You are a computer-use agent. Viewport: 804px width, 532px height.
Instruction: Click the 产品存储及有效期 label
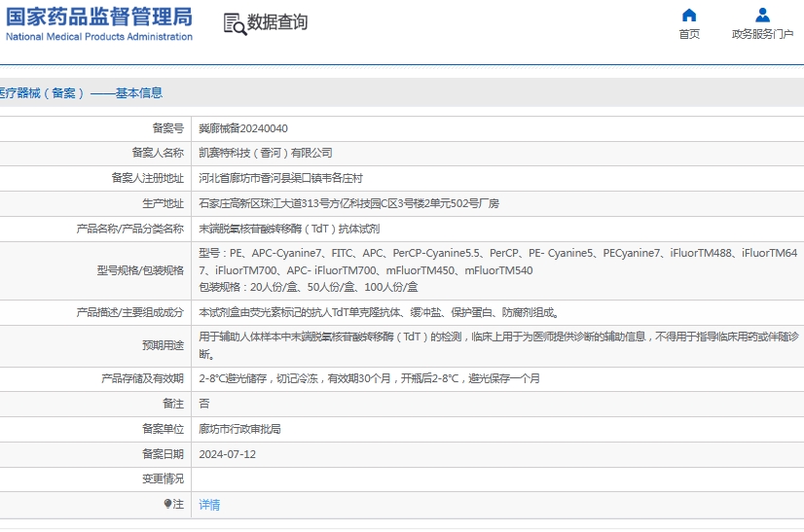coord(142,378)
